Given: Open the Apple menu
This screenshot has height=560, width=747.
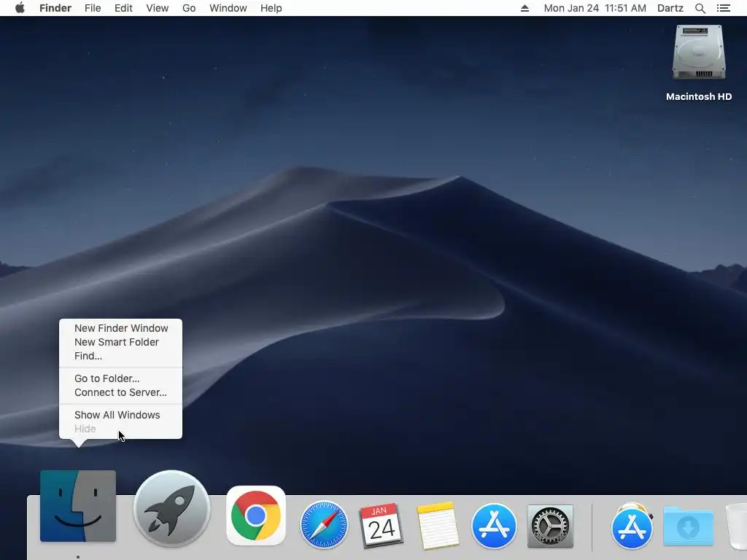Looking at the screenshot, I should tap(20, 8).
